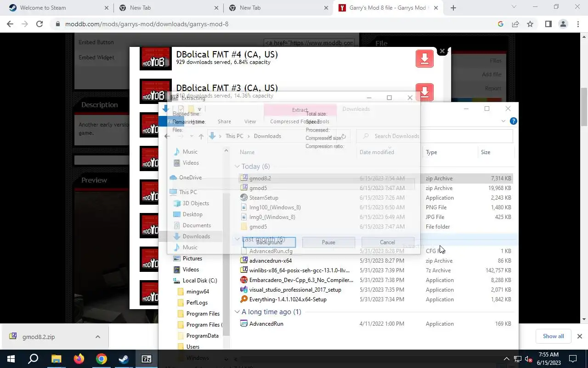Click Show all downloads
This screenshot has width=588, height=368.
(553, 336)
